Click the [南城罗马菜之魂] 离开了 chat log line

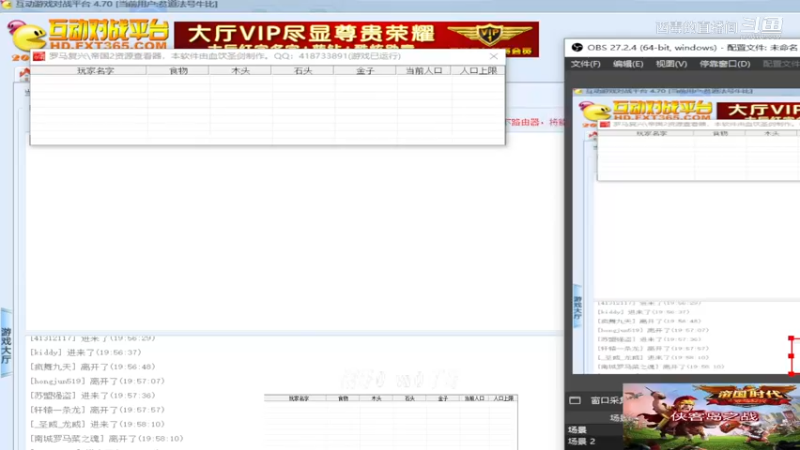tap(107, 438)
